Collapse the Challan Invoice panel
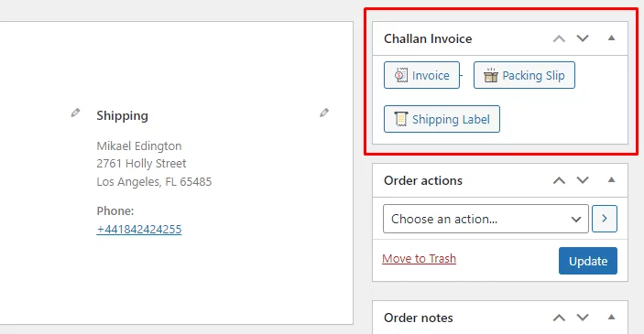This screenshot has height=334, width=644. tap(611, 38)
